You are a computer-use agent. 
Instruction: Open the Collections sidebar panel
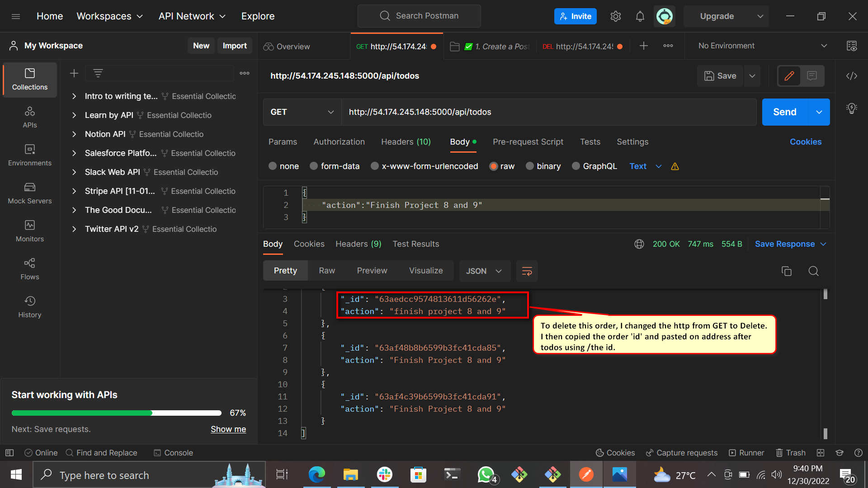[x=29, y=79]
